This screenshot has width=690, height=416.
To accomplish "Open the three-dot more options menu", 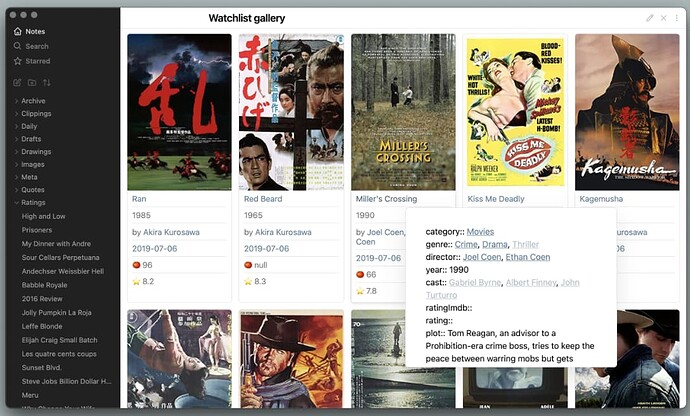I will pyautogui.click(x=676, y=18).
